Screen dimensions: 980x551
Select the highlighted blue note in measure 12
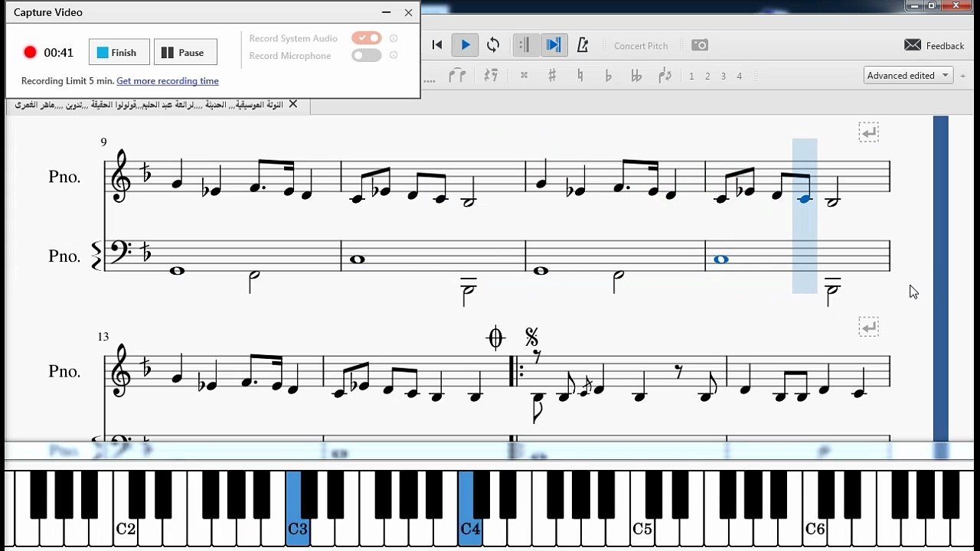click(804, 199)
